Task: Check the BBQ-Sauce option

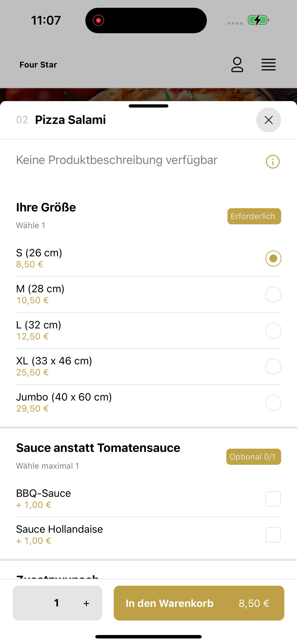Action: click(x=148, y=499)
